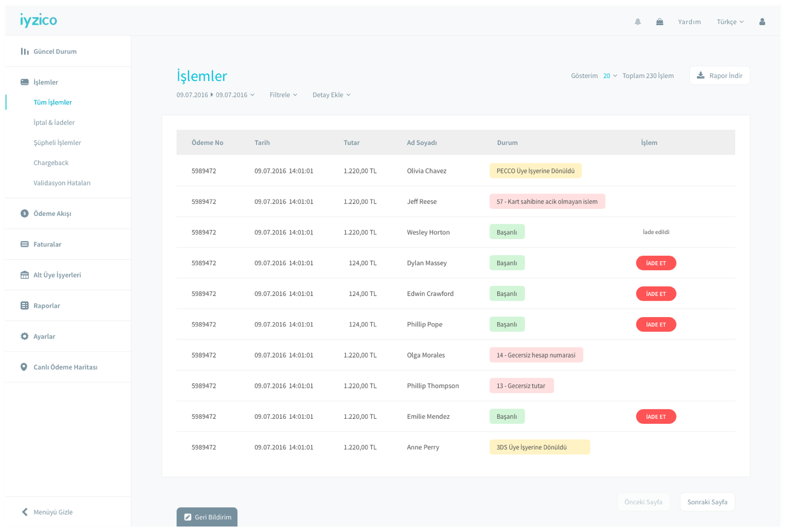Open Geri Bildirim feedback button
The image size is (786, 532).
(207, 517)
